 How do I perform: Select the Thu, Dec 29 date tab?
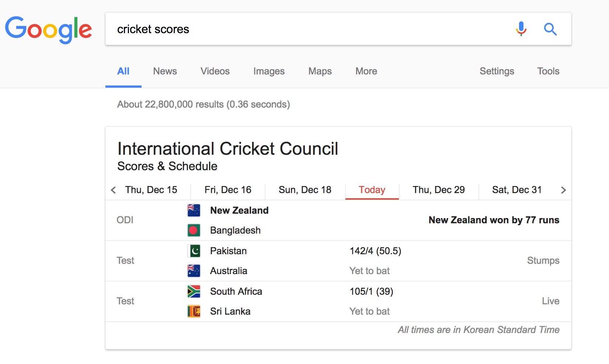tap(438, 190)
